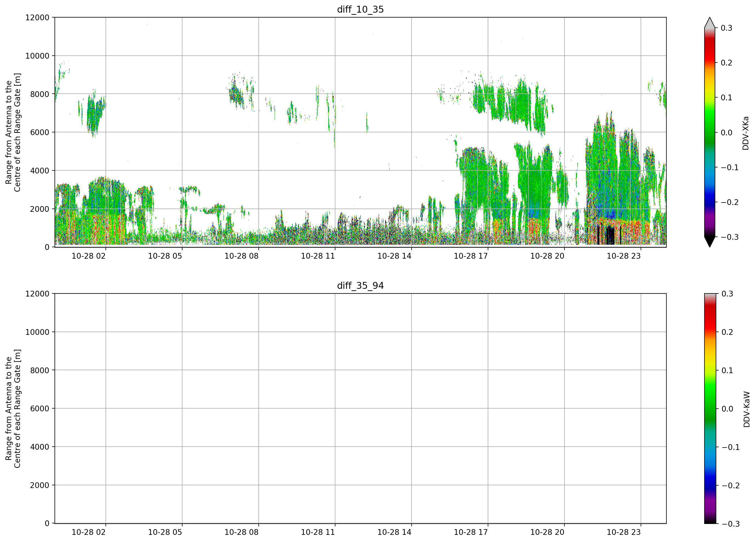Click the −0.1 tick on DDV-XKa colorbar
This screenshot has height=542, width=756.
(x=730, y=167)
